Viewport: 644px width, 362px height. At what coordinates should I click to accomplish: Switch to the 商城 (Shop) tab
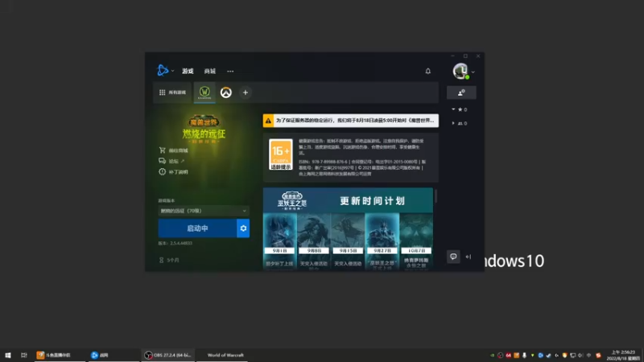point(210,71)
